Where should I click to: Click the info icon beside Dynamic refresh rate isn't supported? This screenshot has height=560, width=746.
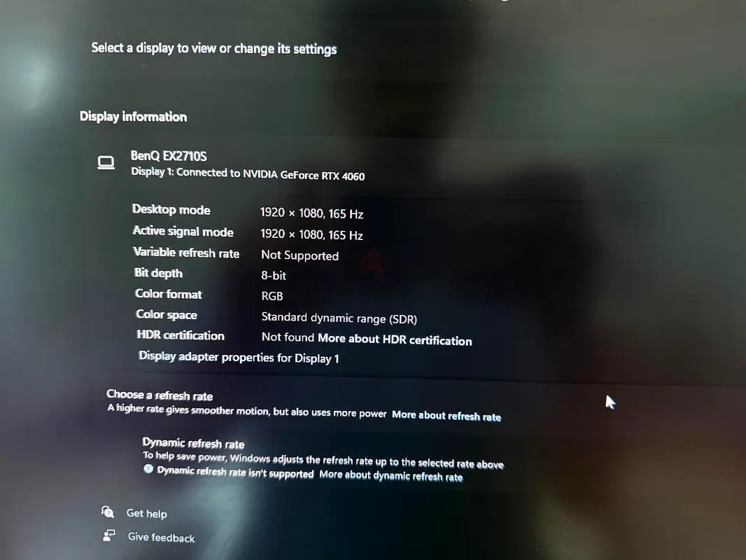[148, 470]
